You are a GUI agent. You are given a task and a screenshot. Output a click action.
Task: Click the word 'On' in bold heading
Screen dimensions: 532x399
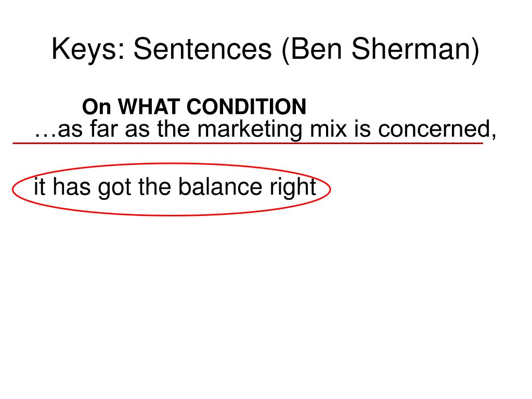97,107
